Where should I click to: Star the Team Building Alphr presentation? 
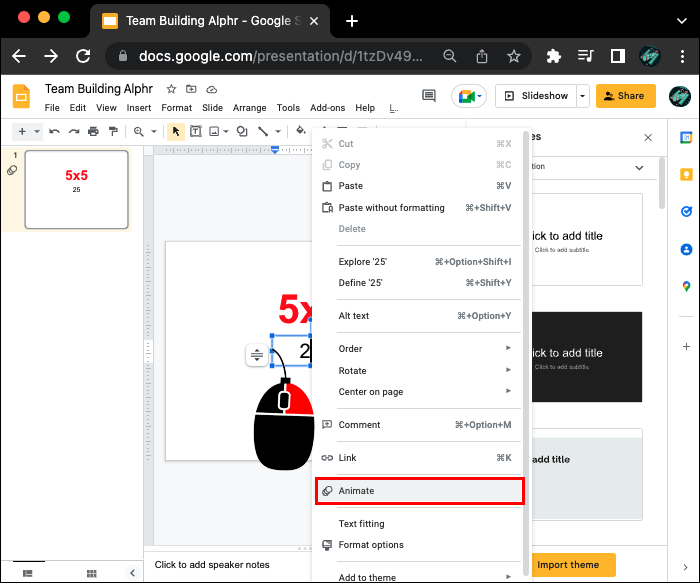pyautogui.click(x=171, y=89)
